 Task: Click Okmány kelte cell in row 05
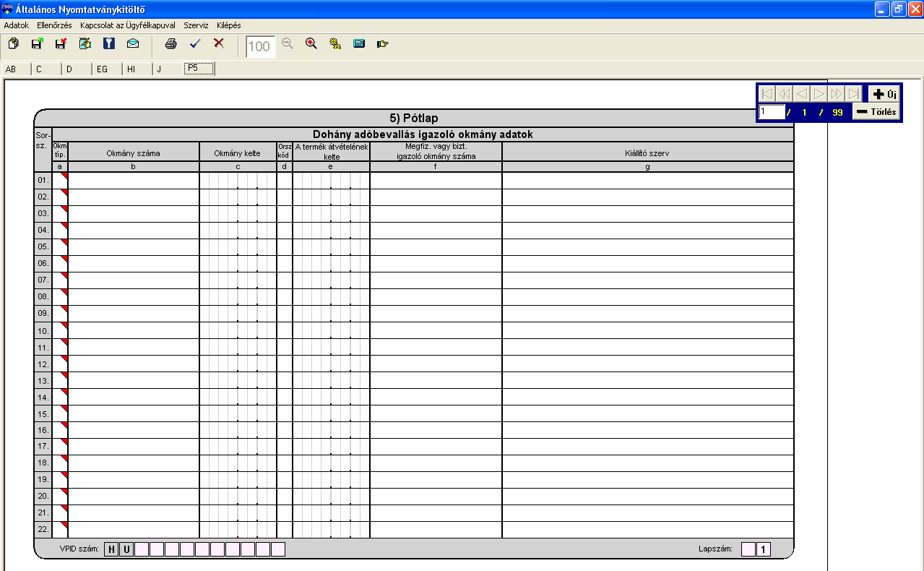pos(238,247)
